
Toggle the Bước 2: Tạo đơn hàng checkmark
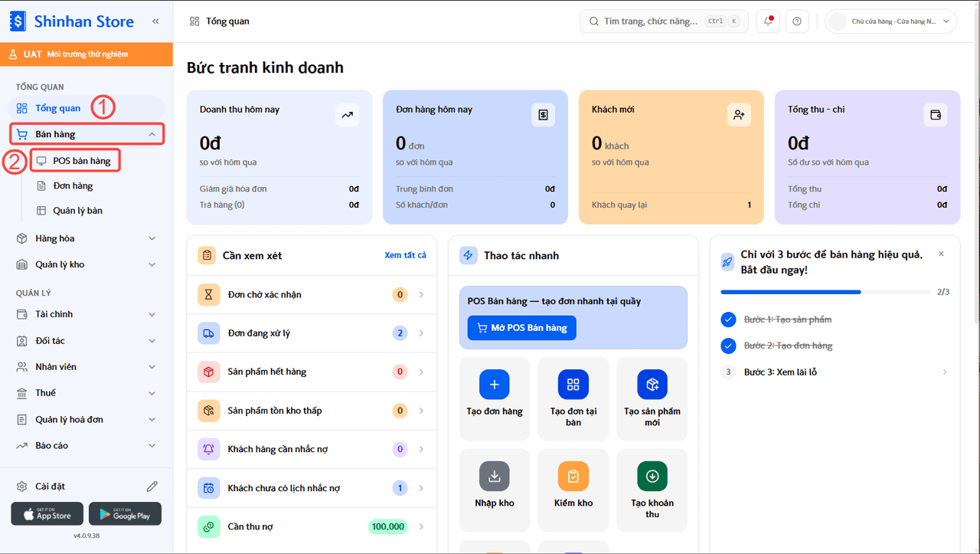click(728, 346)
